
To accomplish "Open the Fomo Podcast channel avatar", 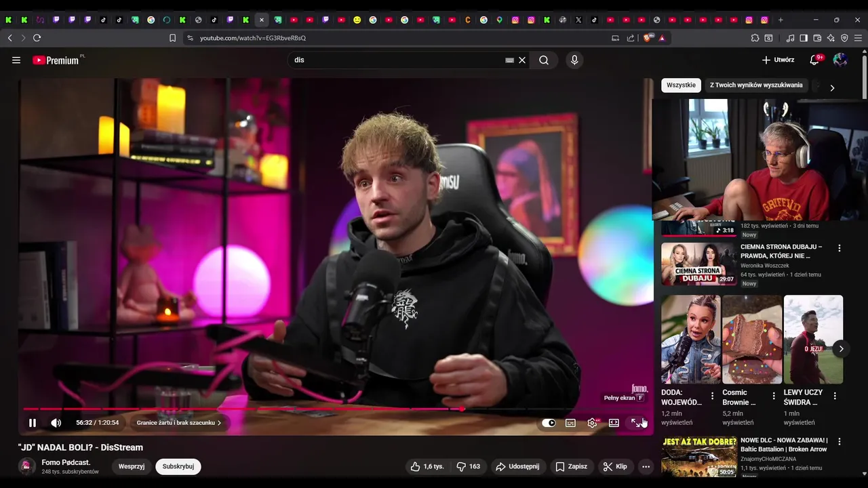I will [26, 466].
